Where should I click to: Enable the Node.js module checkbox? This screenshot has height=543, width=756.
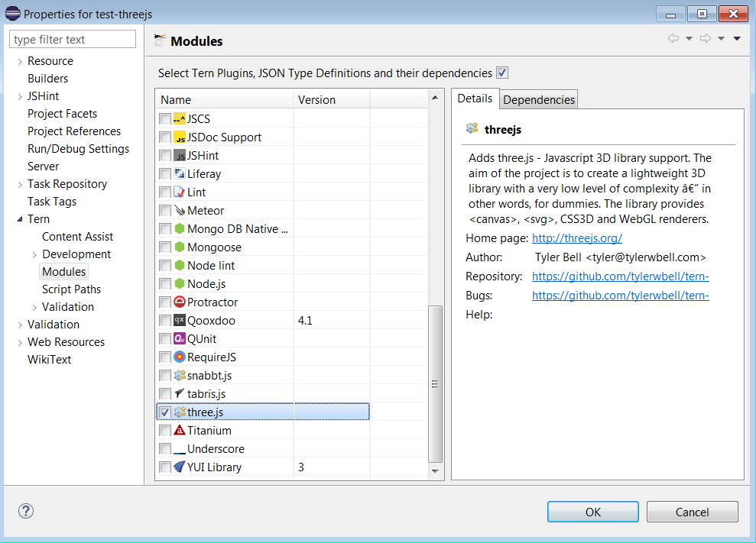coord(164,284)
